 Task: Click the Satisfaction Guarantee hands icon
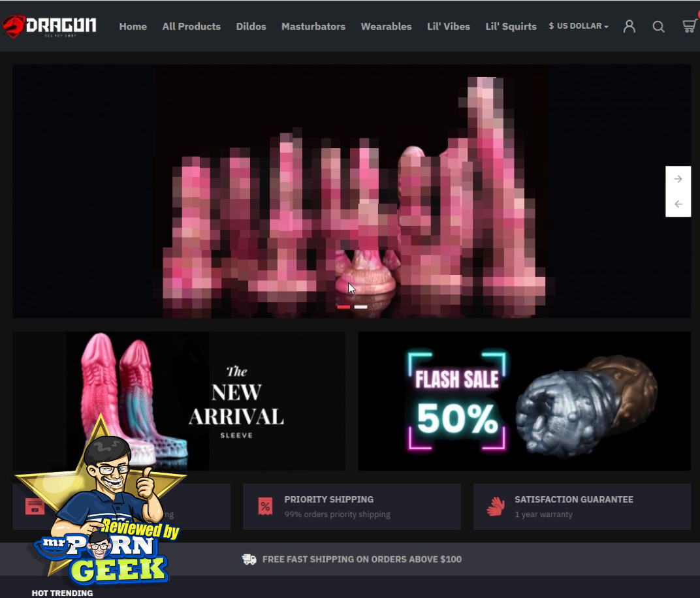tap(496, 507)
